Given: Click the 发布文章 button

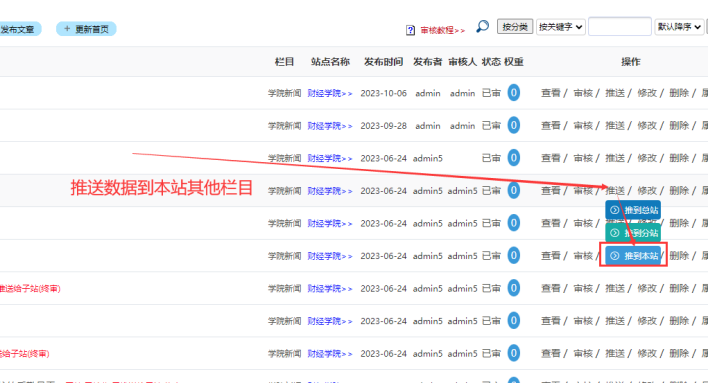Looking at the screenshot, I should click(18, 29).
